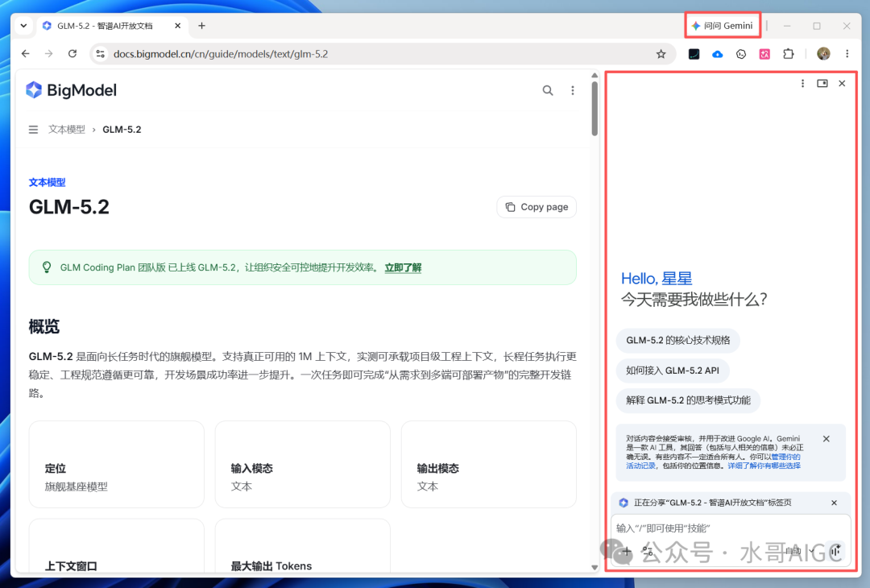
Task: Close the GLM-5.2 browser tab
Action: click(177, 26)
